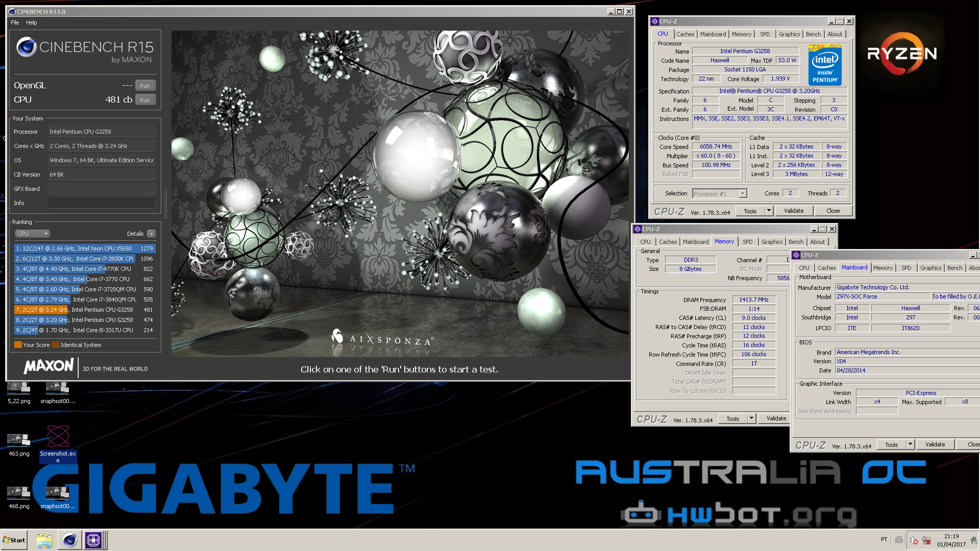Select the snaphsot00 icon beside 5,22.png
This screenshot has height=551, width=980.
(x=58, y=392)
